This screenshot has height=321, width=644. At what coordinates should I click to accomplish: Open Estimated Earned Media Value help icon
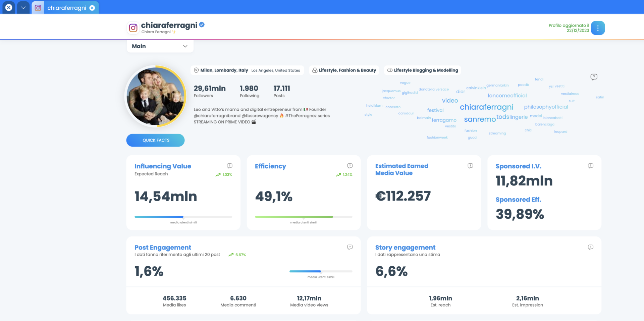470,166
